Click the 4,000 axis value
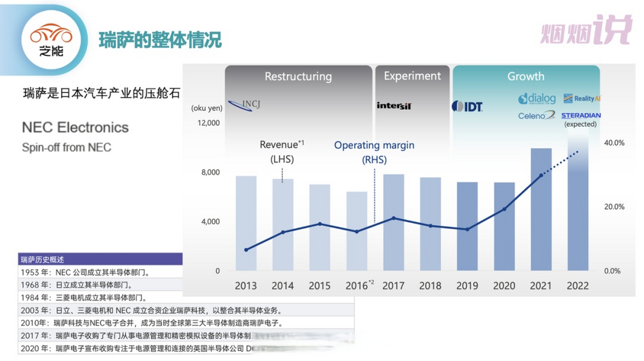This screenshot has width=644, height=361. (x=210, y=222)
